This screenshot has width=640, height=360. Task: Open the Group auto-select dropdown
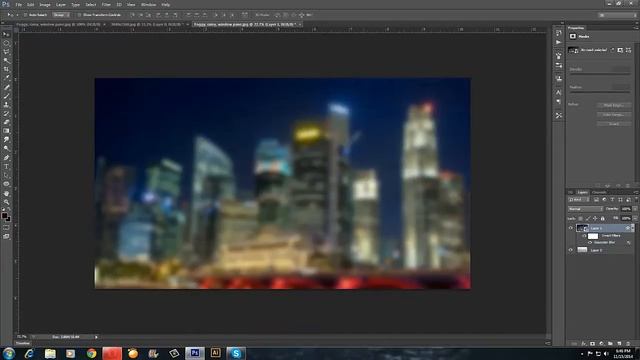click(x=61, y=15)
